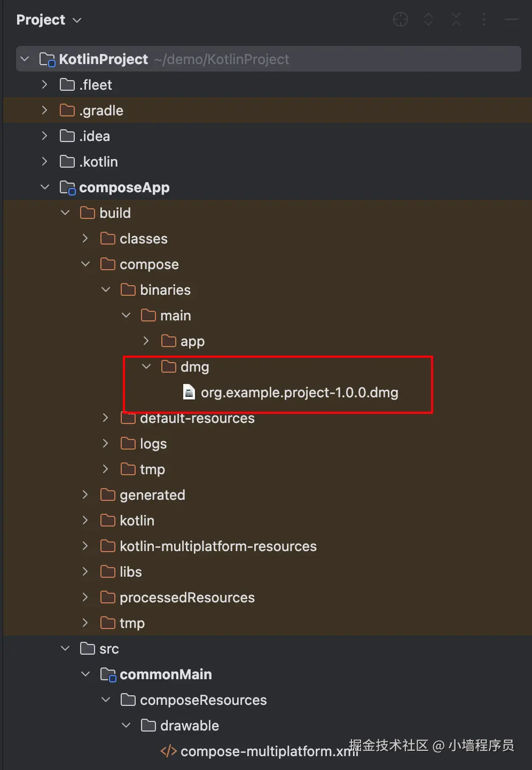Click the Collapse All icon in header
The width and height of the screenshot is (532, 770).
coord(456,20)
